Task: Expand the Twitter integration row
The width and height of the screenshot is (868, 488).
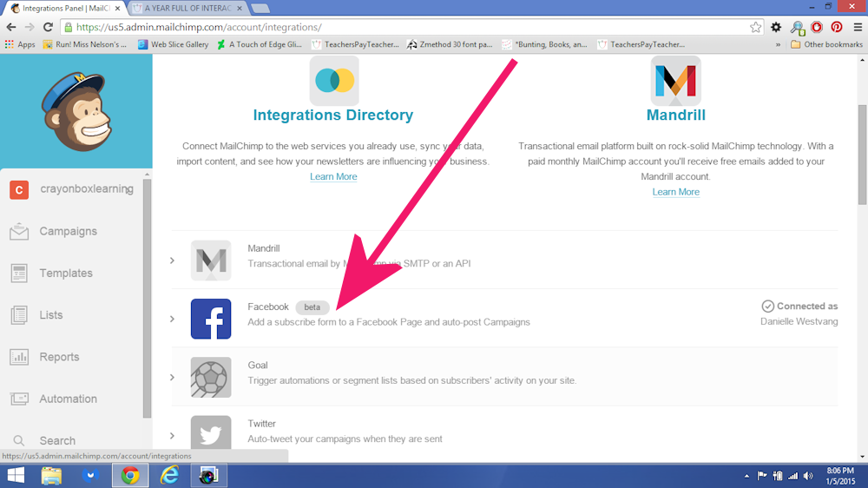Action: [172, 436]
